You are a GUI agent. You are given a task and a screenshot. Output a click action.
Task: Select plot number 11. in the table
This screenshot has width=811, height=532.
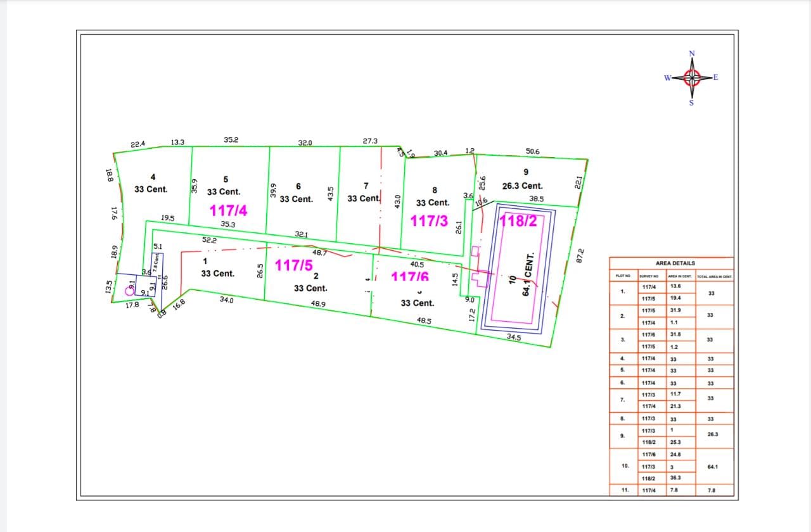623,490
